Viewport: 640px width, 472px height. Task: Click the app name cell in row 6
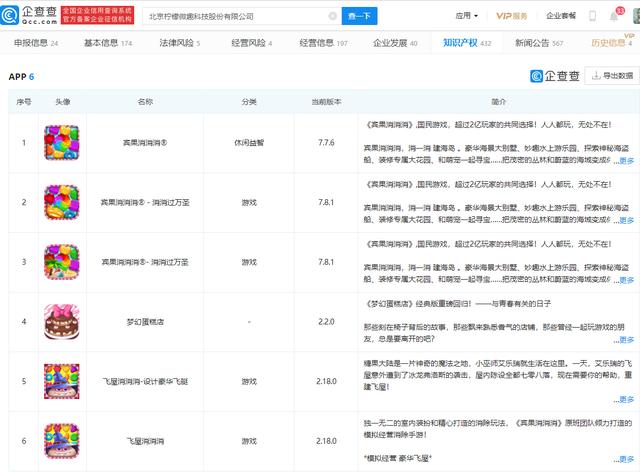pyautogui.click(x=145, y=441)
